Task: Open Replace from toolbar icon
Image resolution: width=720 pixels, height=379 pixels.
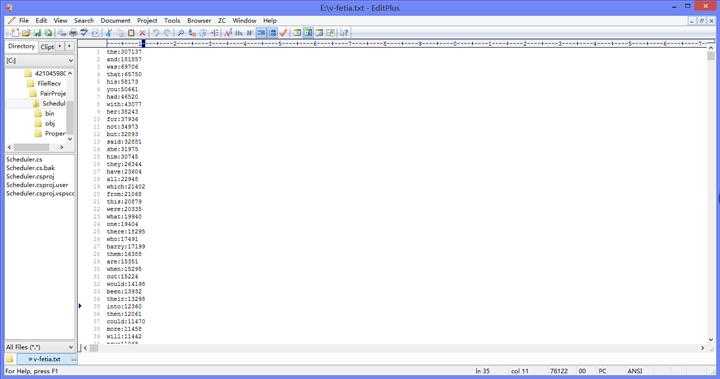Action: click(192, 33)
